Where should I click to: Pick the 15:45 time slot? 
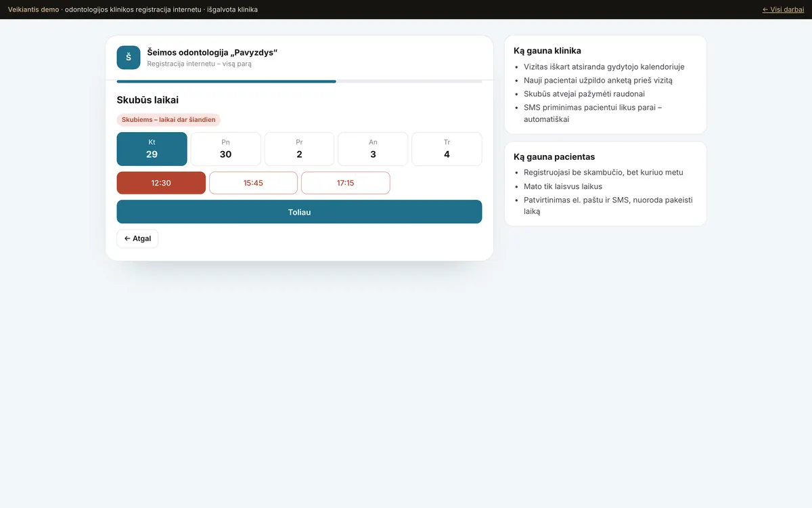click(x=253, y=183)
